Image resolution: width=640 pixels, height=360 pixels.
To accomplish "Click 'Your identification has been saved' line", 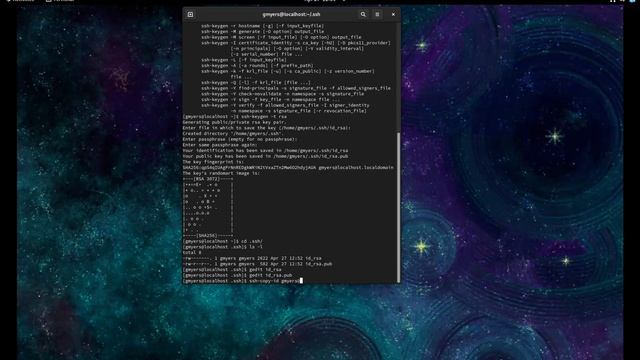I will [x=265, y=151].
